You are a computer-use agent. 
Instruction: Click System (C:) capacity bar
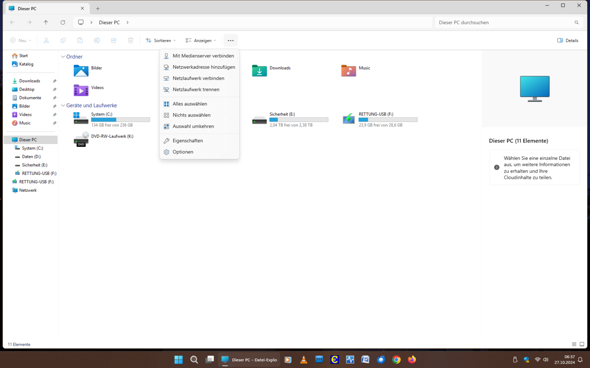tap(120, 120)
